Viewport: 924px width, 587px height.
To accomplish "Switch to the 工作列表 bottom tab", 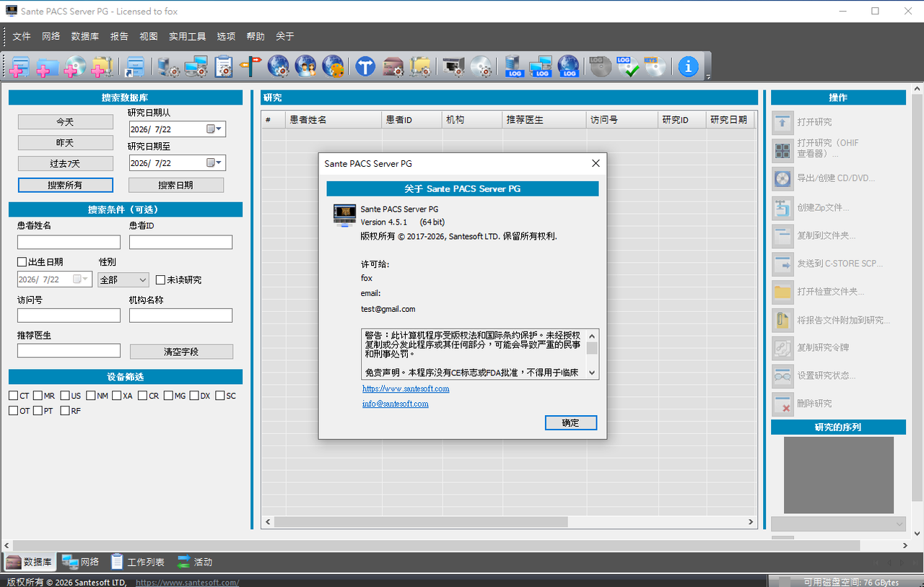I will pyautogui.click(x=138, y=562).
